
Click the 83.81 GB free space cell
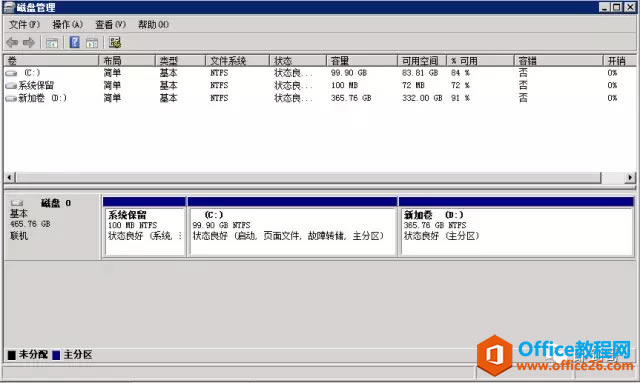420,73
